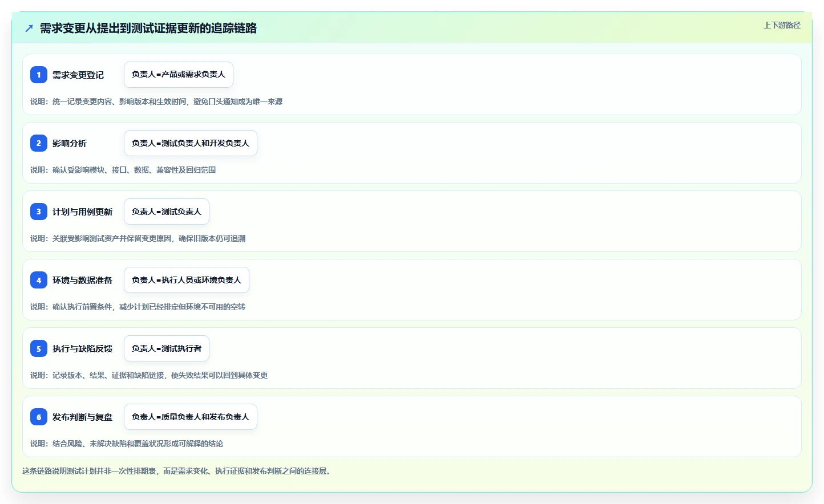The width and height of the screenshot is (824, 504).
Task: Click the 负责人=产品或需求负责人 tag
Action: coord(179,75)
